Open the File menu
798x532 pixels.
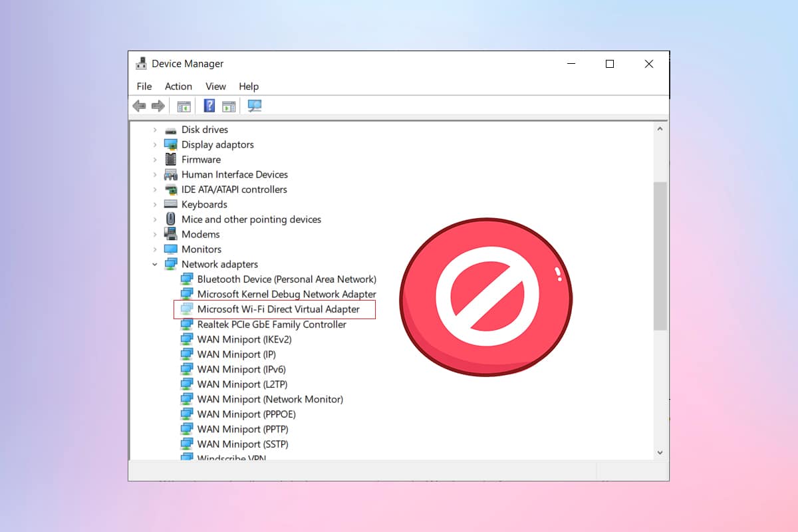tap(144, 86)
